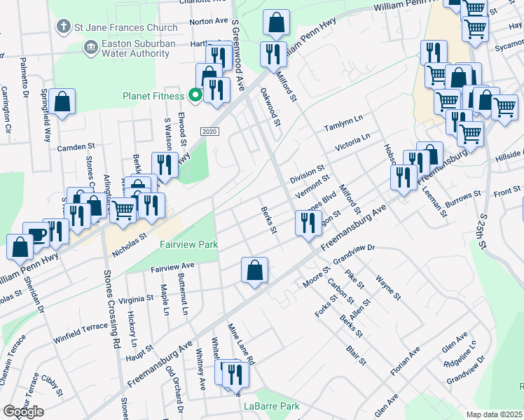Click the shopping bag marker near Springfield Way
Image resolution: width=524 pixels, height=420 pixels.
tap(62, 104)
